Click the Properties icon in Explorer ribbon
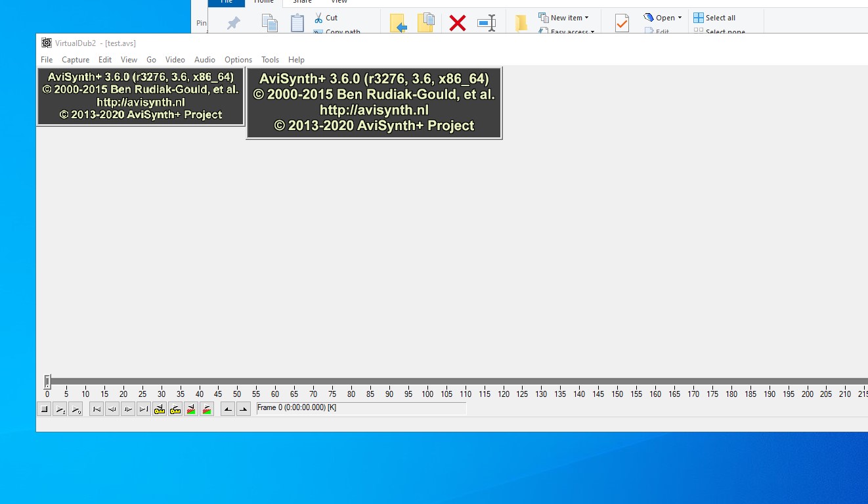Image resolution: width=868 pixels, height=504 pixels. click(622, 24)
